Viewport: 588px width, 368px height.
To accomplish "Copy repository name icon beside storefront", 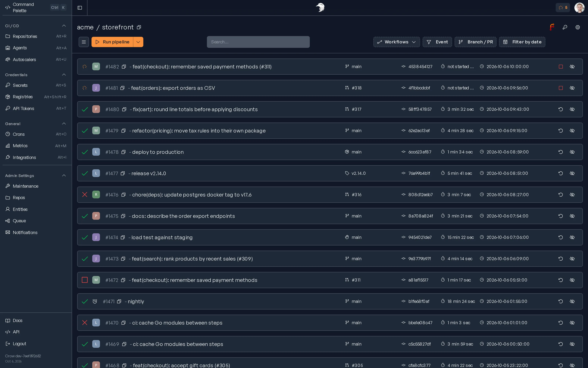I will click(139, 27).
